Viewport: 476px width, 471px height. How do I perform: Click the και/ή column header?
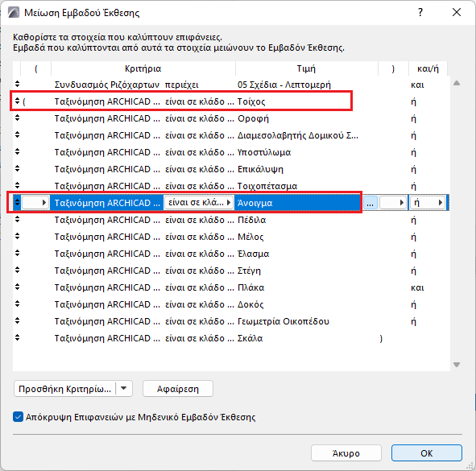point(428,68)
